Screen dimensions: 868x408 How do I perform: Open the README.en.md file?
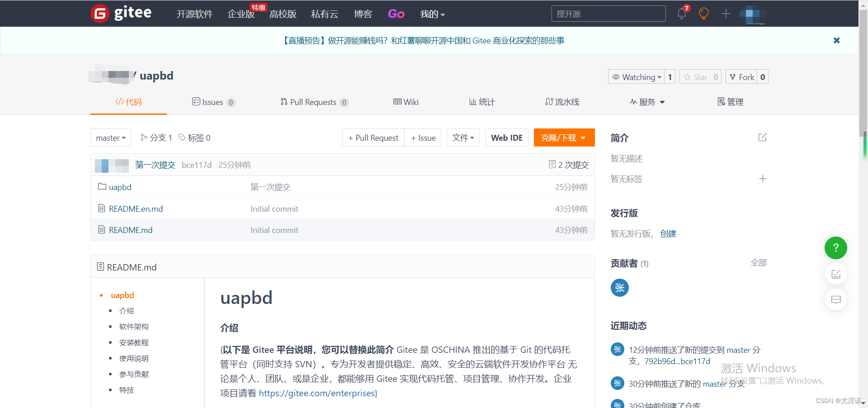[136, 209]
